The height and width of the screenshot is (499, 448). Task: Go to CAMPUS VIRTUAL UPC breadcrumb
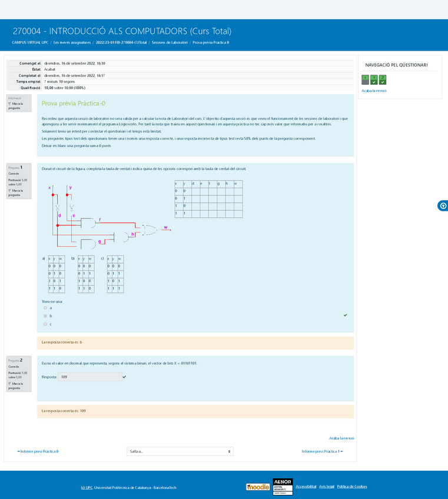coord(30,42)
